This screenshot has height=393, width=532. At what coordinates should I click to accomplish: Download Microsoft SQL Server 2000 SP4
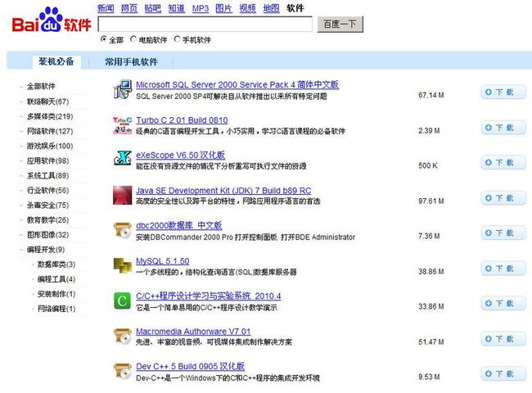click(503, 92)
